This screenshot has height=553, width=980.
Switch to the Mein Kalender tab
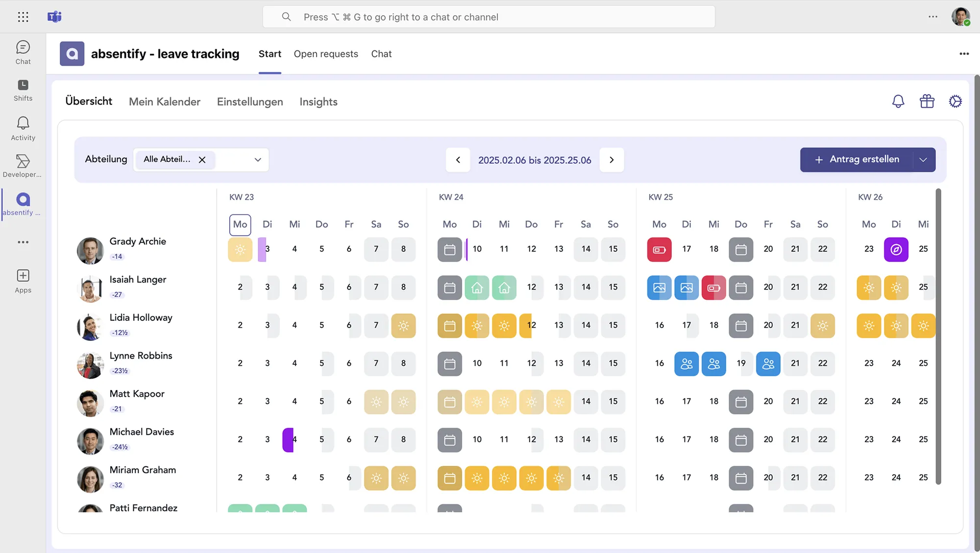(x=165, y=102)
